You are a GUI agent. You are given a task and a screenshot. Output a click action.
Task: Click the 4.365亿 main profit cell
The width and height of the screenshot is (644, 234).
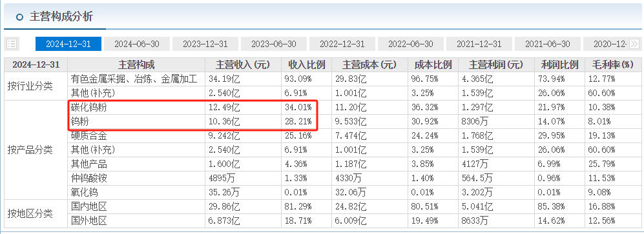point(477,79)
